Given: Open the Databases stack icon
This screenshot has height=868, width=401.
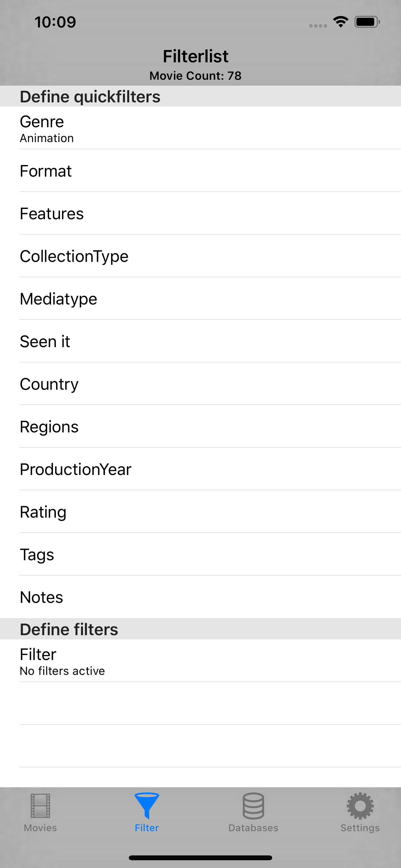Looking at the screenshot, I should [253, 806].
